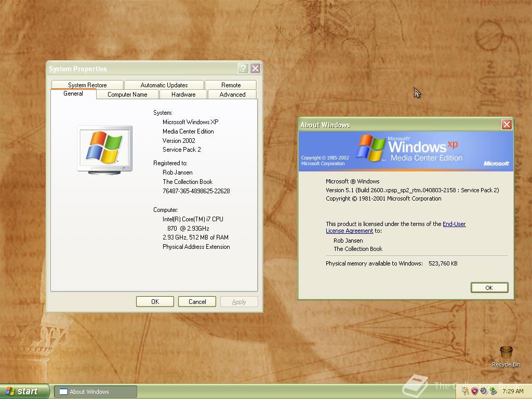The image size is (532, 399).
Task: Click 'Physical Address Extension' text
Action: (x=196, y=247)
